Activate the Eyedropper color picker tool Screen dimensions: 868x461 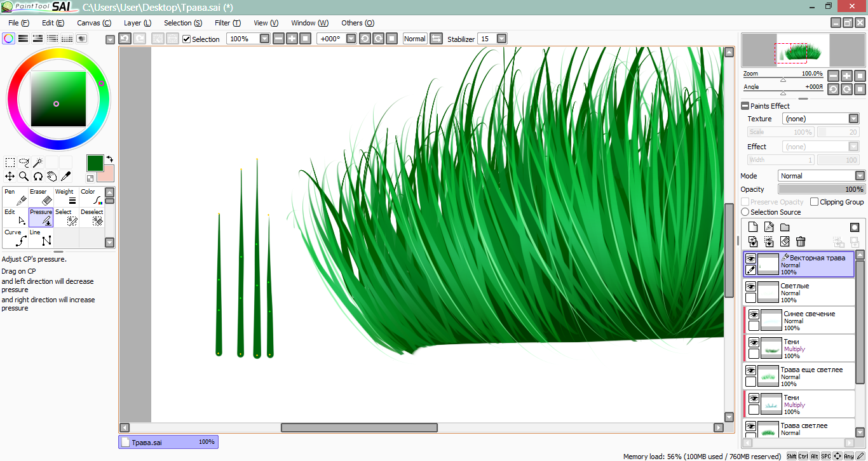65,176
